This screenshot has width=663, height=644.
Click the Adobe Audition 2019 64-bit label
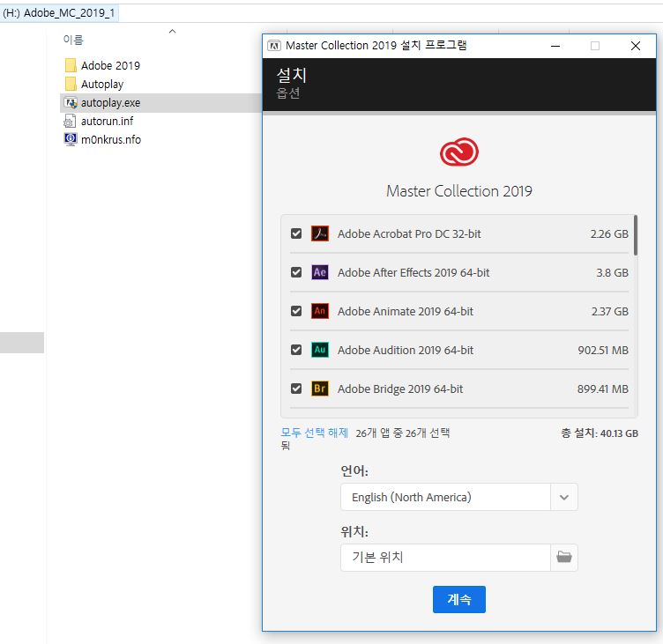(406, 351)
